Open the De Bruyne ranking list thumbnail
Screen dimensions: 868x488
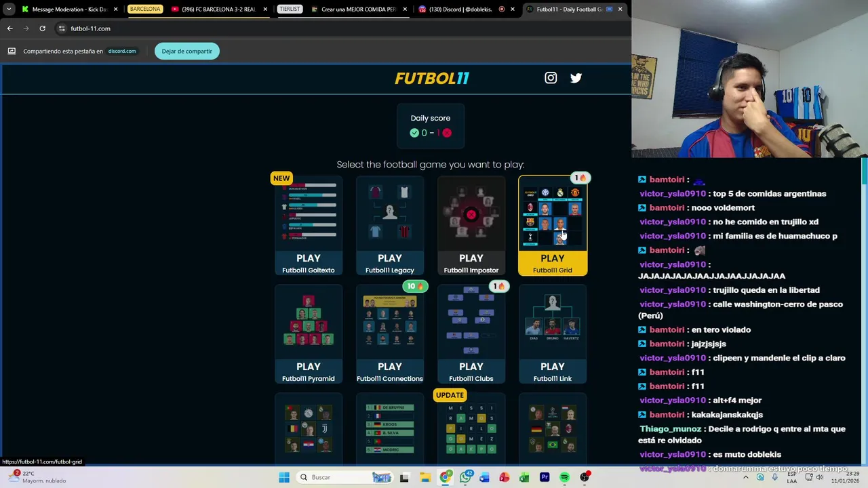pos(390,428)
